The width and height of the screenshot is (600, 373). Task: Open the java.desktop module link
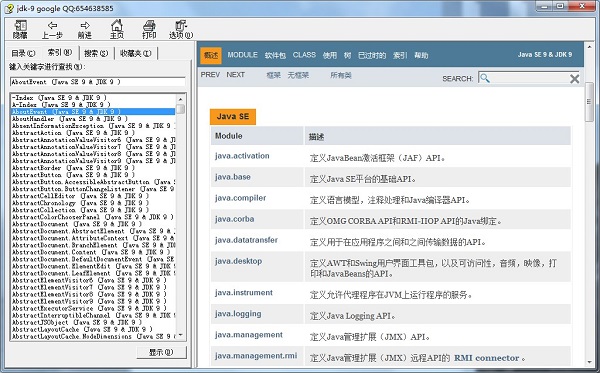coord(238,261)
